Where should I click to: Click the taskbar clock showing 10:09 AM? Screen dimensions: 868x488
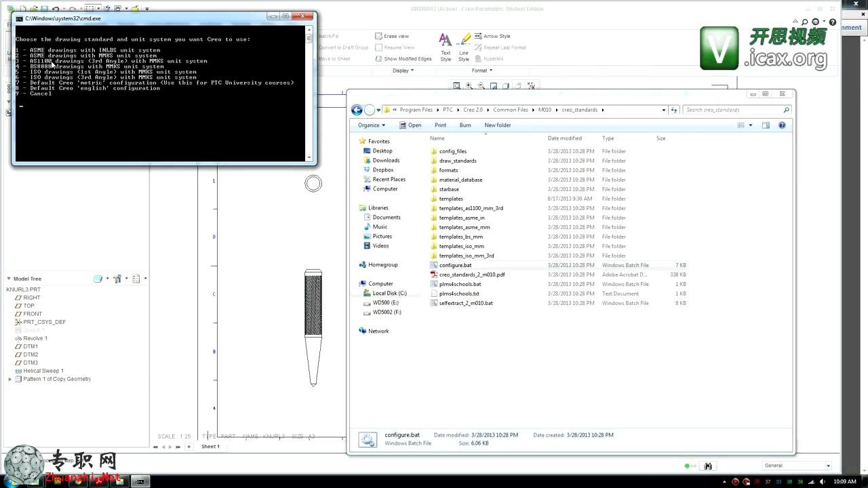tap(845, 481)
